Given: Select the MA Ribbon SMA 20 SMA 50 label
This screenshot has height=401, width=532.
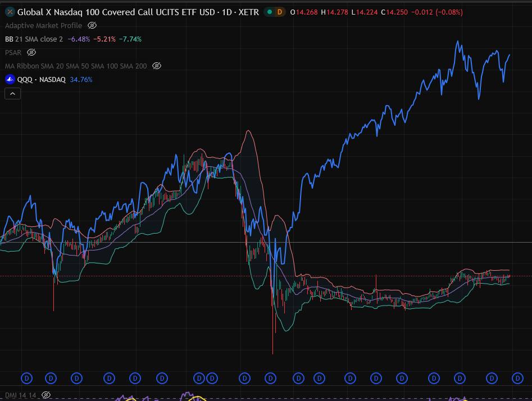Looking at the screenshot, I should pos(76,66).
